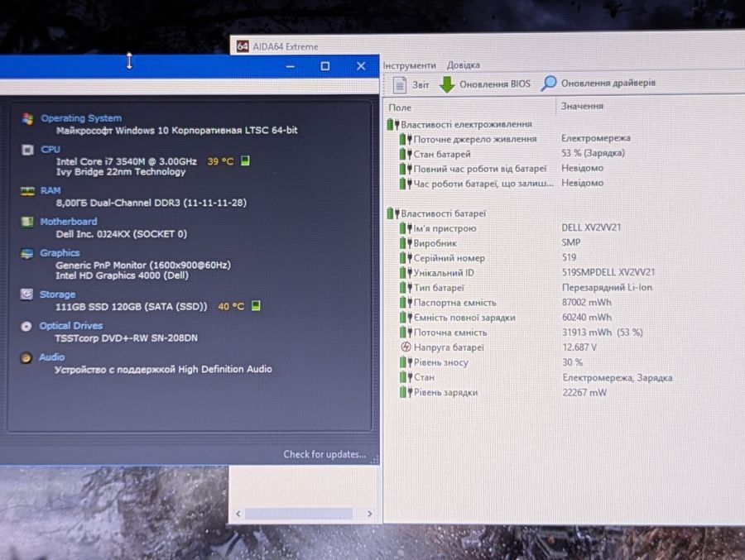Screen dimensions: 745x560
Task: Click the Audio speaker icon in Speccy
Action: 26,357
